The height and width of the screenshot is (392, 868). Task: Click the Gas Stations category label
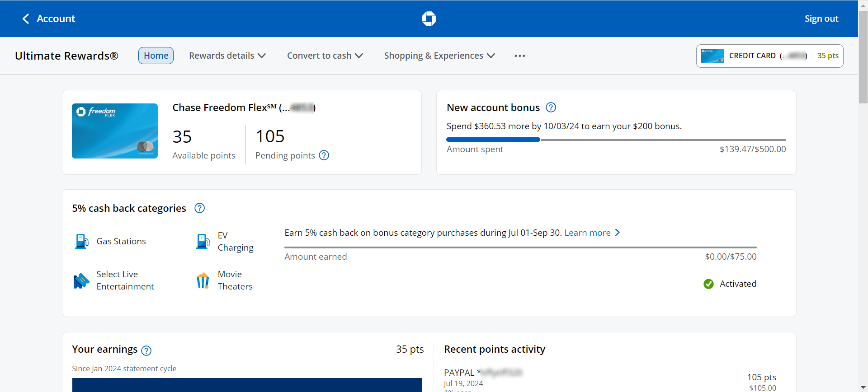click(x=121, y=241)
